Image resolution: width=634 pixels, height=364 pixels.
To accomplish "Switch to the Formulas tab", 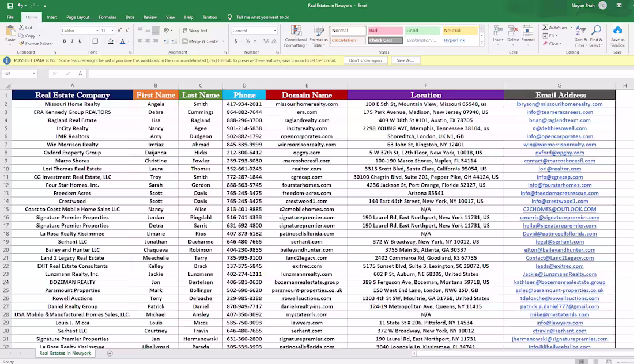I will [x=107, y=17].
